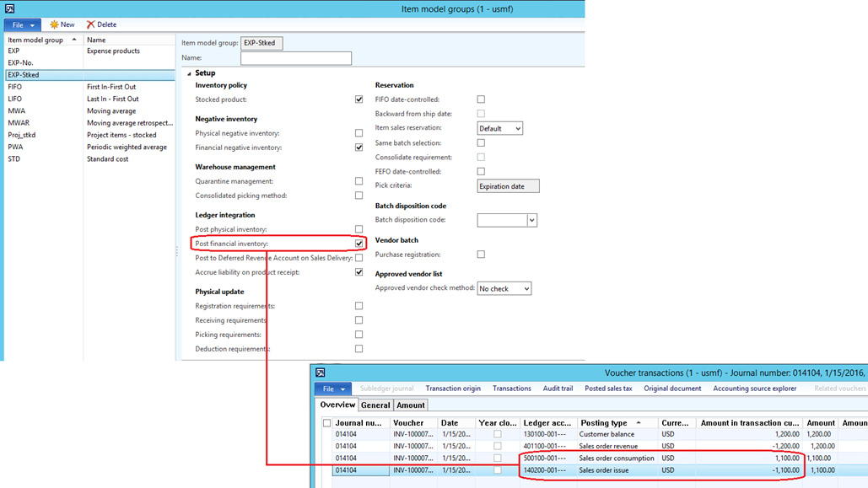Image resolution: width=868 pixels, height=488 pixels.
Task: Select the MWA item model group row
Action: [x=17, y=110]
